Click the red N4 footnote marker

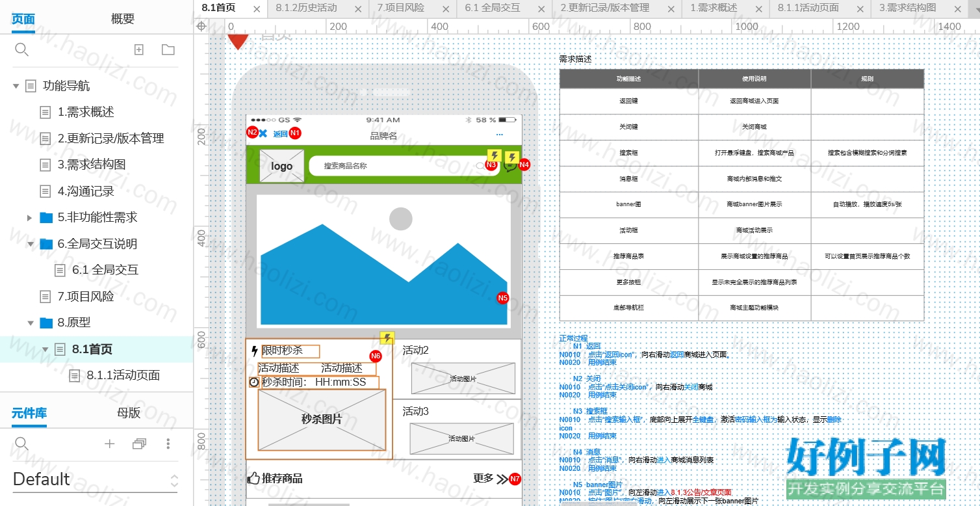click(x=524, y=165)
